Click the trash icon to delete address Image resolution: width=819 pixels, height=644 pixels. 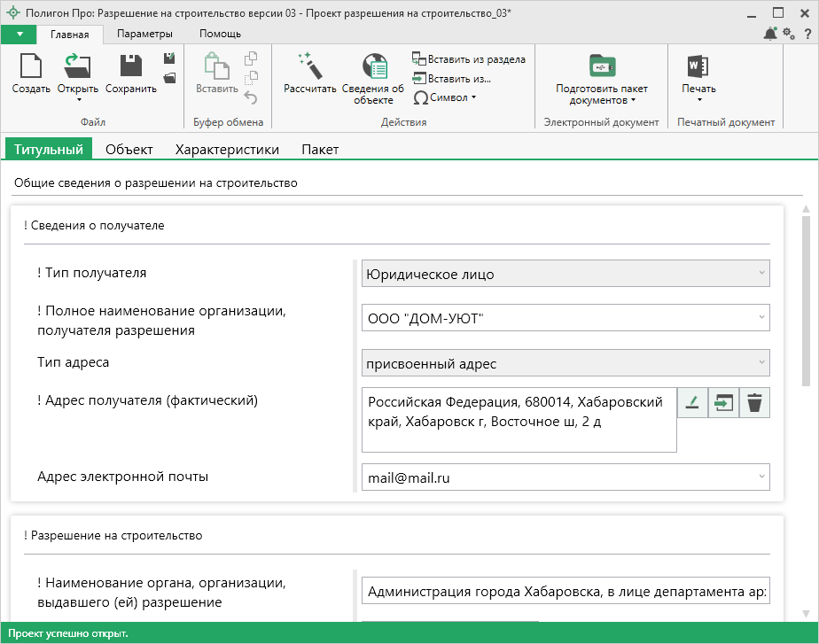pos(754,403)
